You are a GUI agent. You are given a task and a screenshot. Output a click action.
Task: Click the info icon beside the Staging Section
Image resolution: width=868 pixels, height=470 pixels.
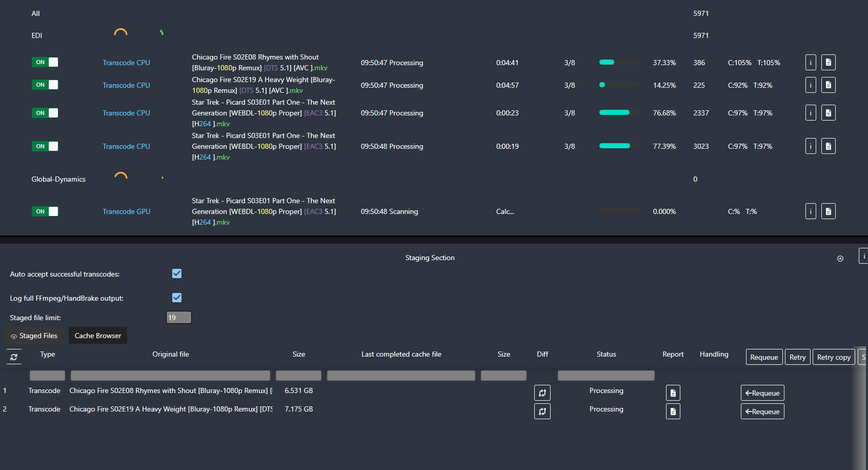863,256
